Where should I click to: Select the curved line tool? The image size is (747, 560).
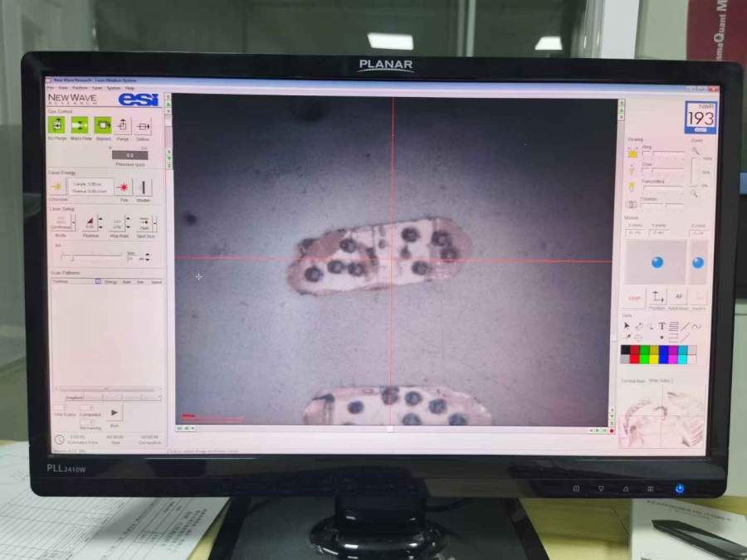point(696,326)
